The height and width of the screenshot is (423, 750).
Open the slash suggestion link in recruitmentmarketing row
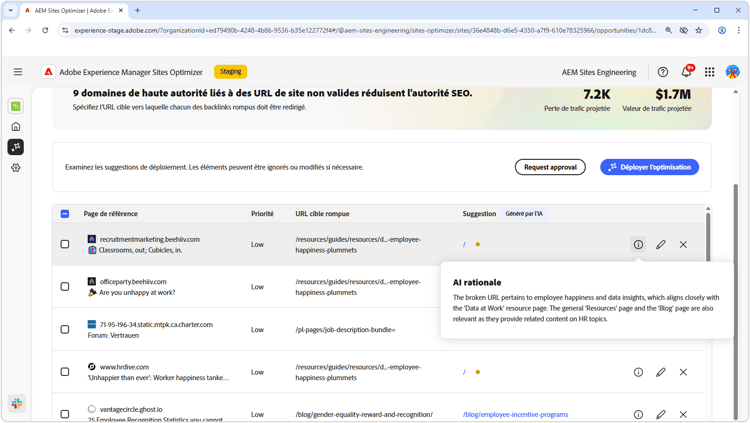464,245
